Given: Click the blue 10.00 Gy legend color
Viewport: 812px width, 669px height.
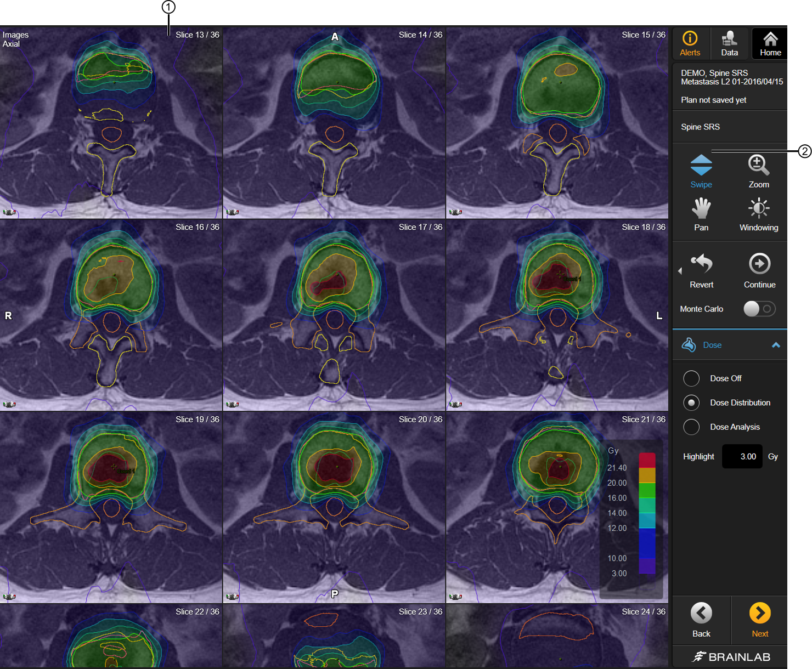Looking at the screenshot, I should pyautogui.click(x=647, y=543).
